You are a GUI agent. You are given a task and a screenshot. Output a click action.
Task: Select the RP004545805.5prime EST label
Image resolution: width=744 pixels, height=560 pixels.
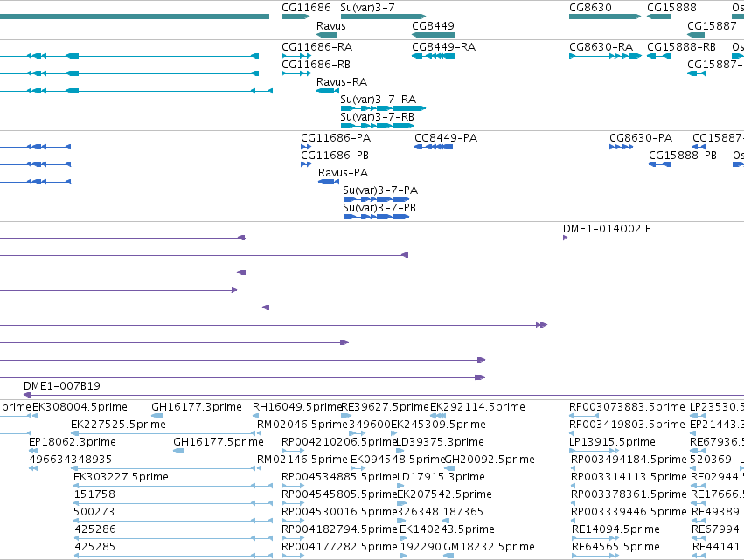pyautogui.click(x=339, y=494)
